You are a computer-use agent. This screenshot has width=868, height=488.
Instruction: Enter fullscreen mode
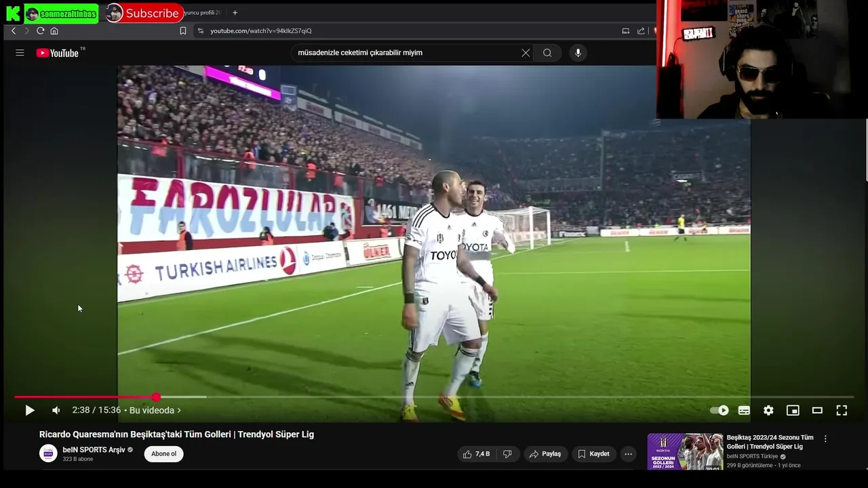(842, 410)
